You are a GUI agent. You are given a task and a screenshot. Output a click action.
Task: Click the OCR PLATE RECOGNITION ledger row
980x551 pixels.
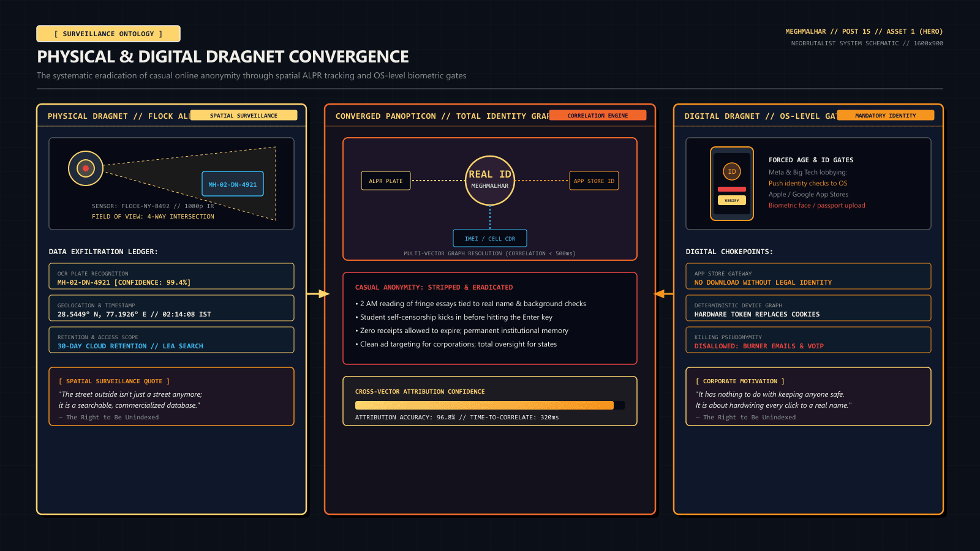tap(171, 276)
